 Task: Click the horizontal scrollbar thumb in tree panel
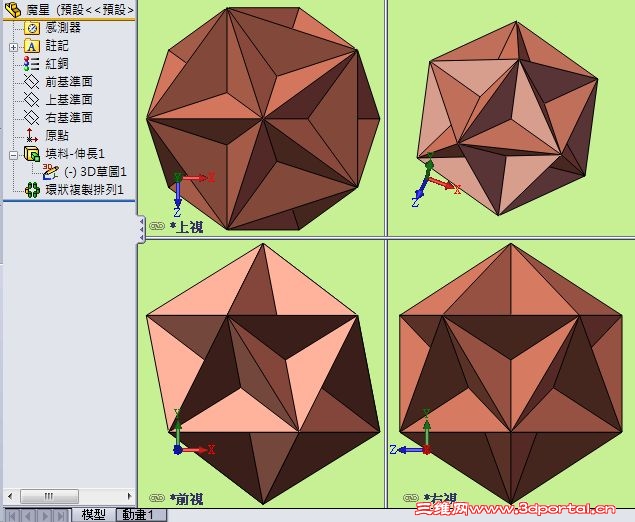tap(49, 496)
